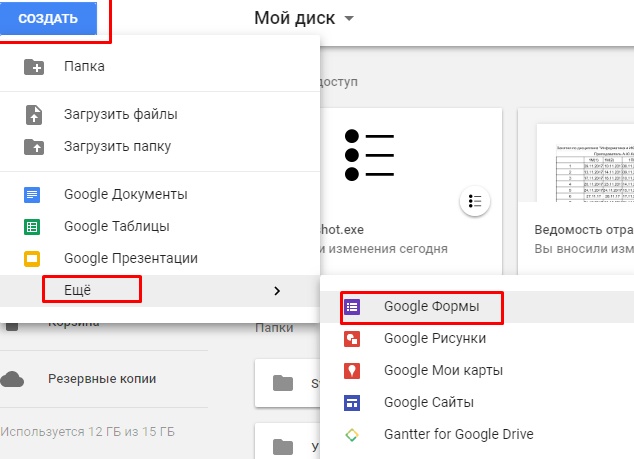Click the blue Google Sites icon
This screenshot has height=459, width=634.
tap(352, 403)
